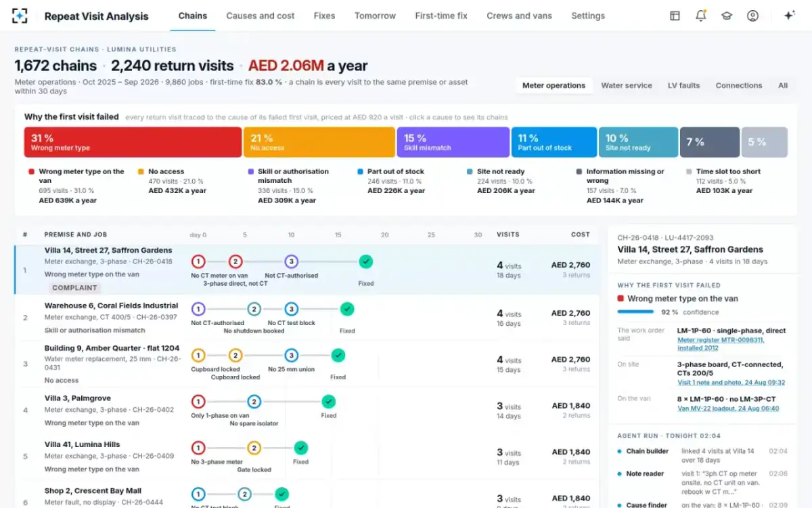The image size is (812, 508).
Task: Click the orange 21% No access bar
Action: [319, 142]
